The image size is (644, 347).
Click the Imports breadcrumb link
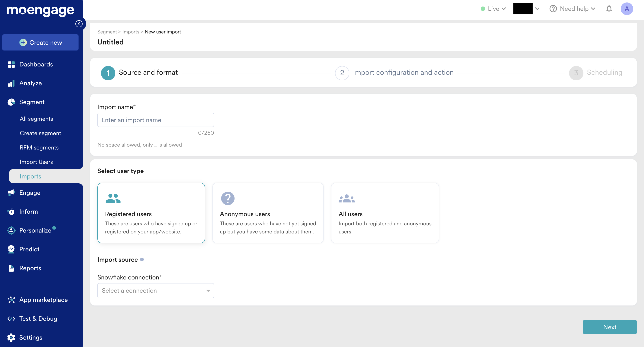click(x=131, y=32)
